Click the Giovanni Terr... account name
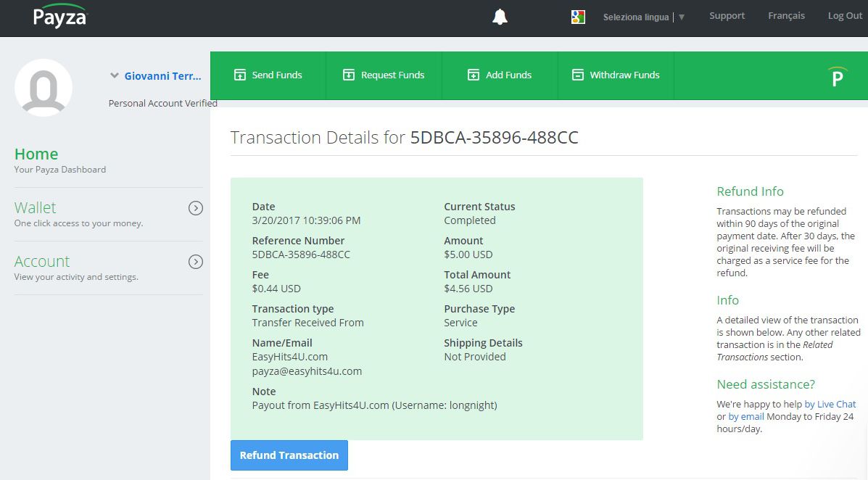The image size is (868, 480). point(162,76)
